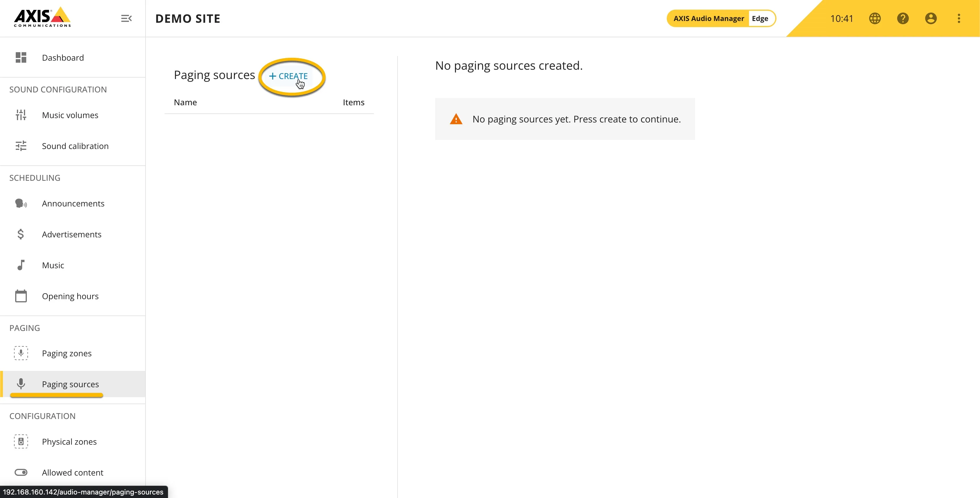Open the user account icon

(930, 18)
